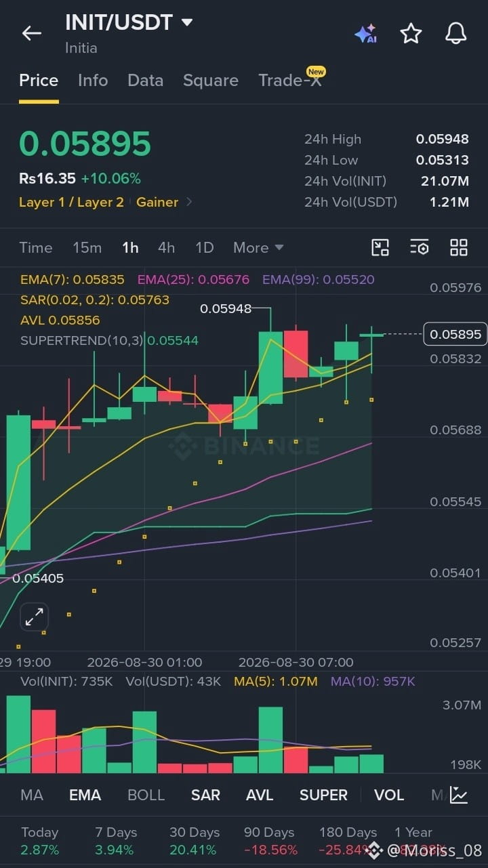Switch to the Square tab
Viewport: 488px width, 868px height.
pos(211,81)
